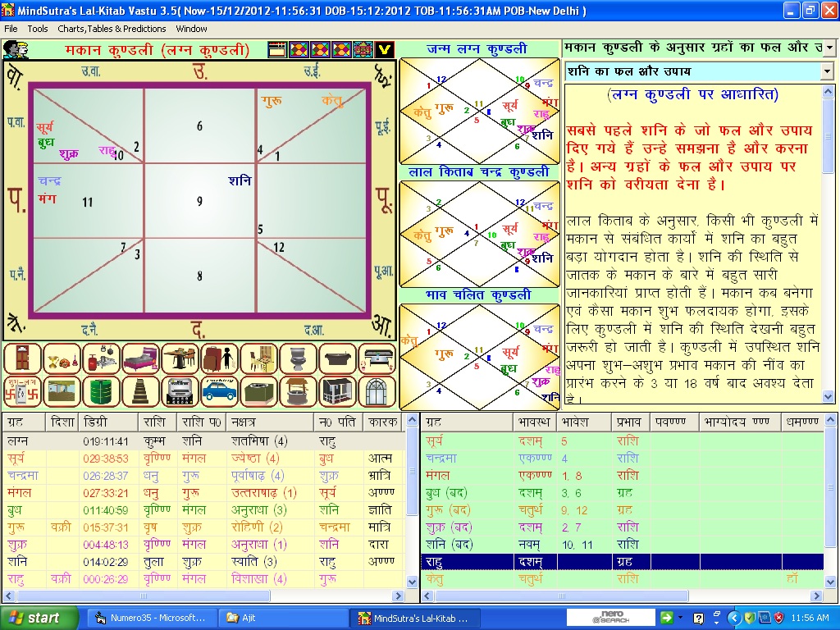Click the right table horizontal scrollbar thumb
Image resolution: width=840 pixels, height=630 pixels.
point(561,596)
